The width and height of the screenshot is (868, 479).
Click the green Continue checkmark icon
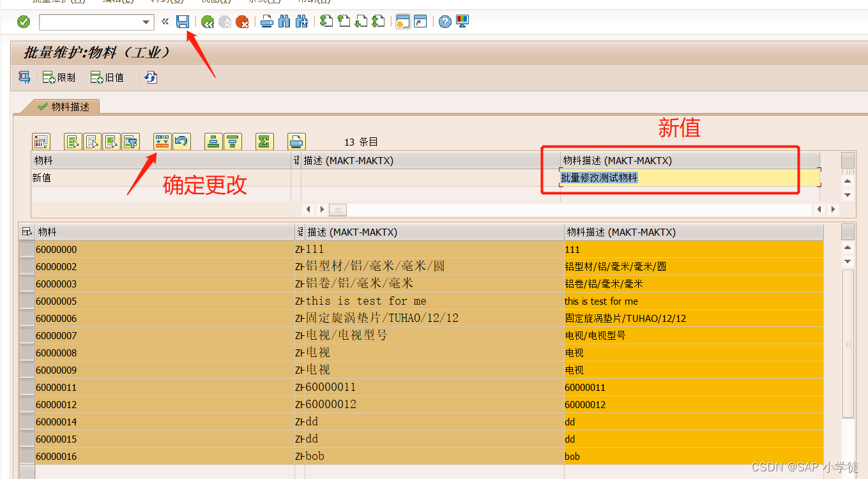click(x=23, y=21)
